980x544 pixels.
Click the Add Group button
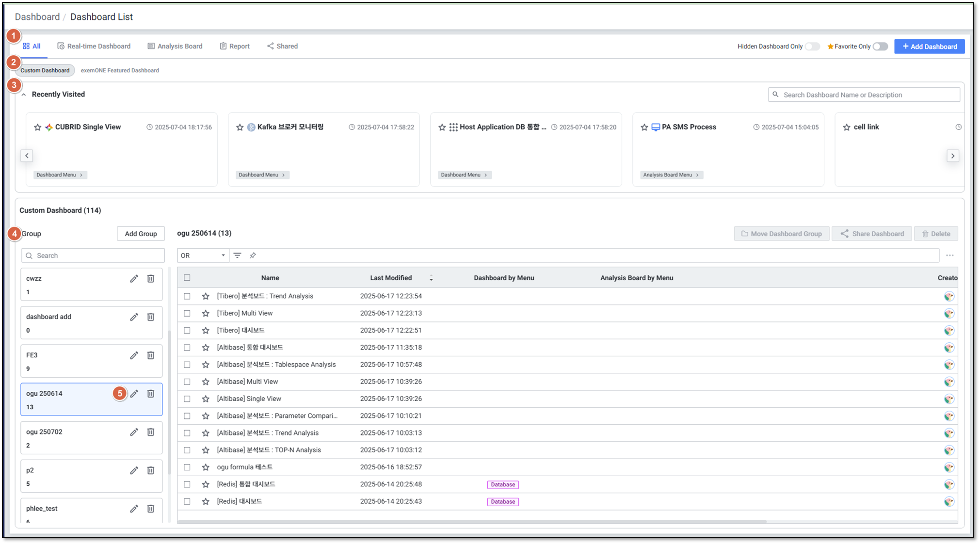coord(141,234)
